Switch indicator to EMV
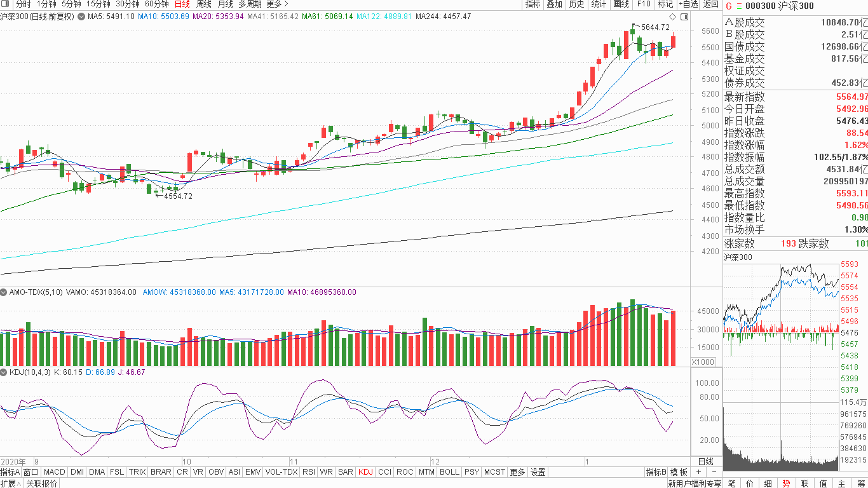Viewport: 868px width, 488px height. 253,472
